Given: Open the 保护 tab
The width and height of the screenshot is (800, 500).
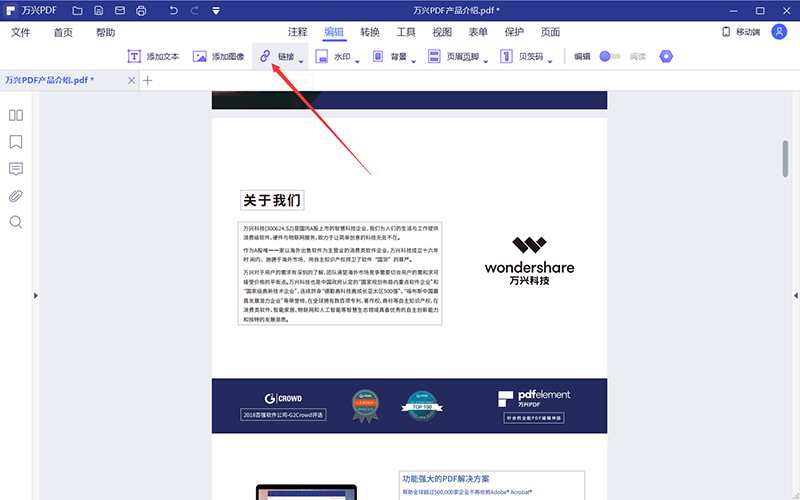Looking at the screenshot, I should (x=514, y=32).
